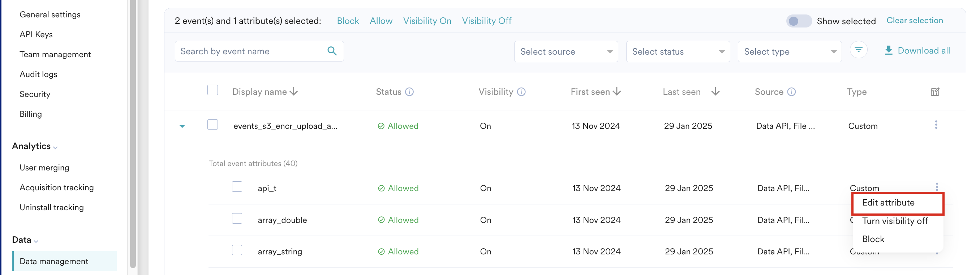
Task: Check the api_t attribute checkbox
Action: pyautogui.click(x=237, y=187)
